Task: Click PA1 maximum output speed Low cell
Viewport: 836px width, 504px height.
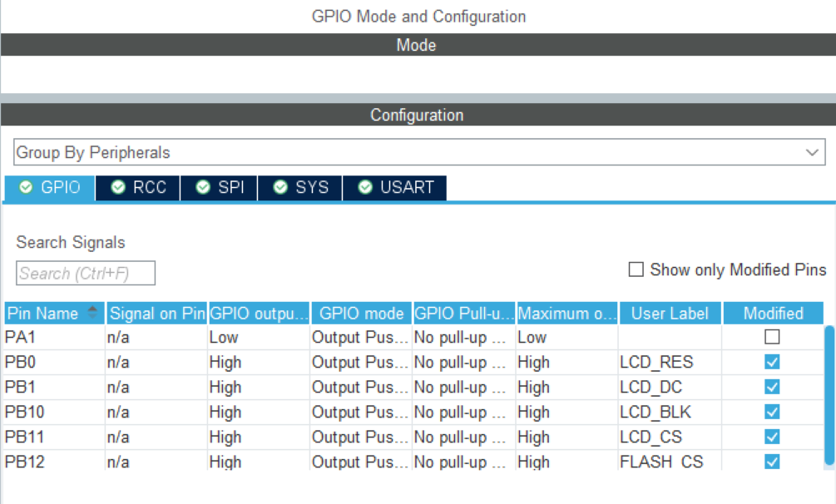Action: pos(566,337)
